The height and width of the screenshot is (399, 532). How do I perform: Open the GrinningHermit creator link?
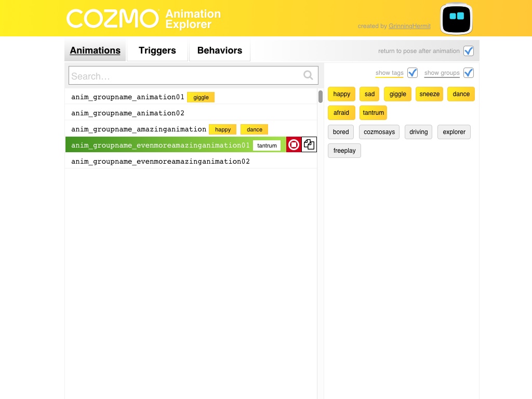tap(409, 26)
